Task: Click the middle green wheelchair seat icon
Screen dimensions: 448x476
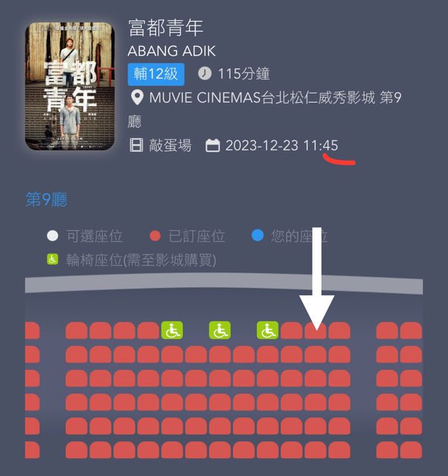Action: [220, 330]
